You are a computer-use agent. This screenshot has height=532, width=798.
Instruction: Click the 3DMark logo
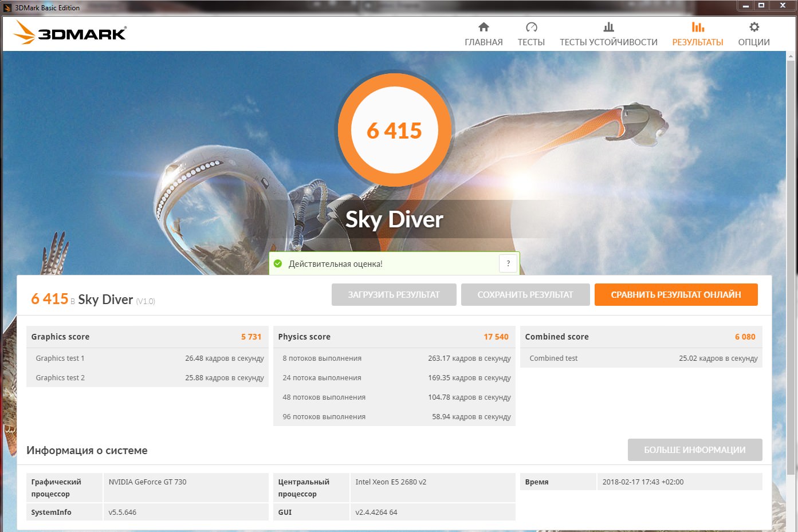click(70, 33)
